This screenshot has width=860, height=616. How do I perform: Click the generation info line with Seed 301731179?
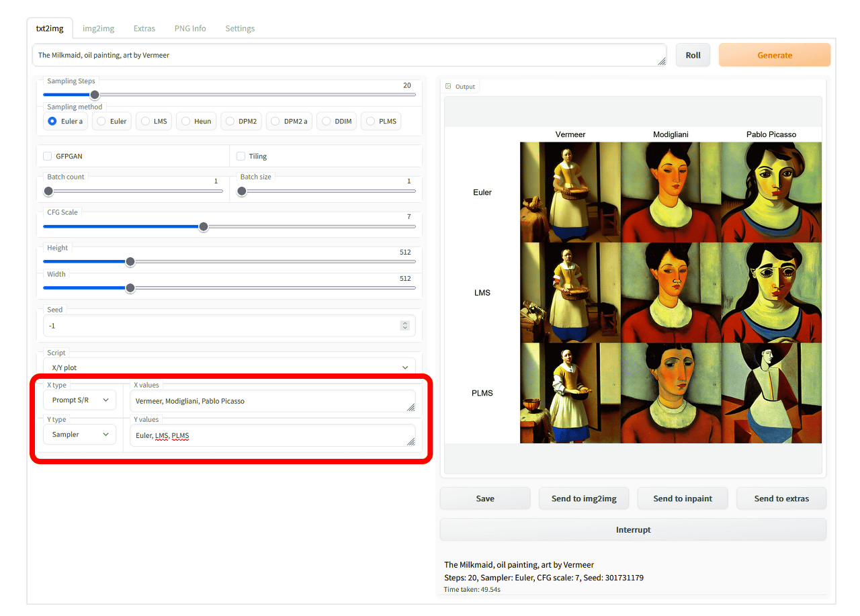coord(544,577)
